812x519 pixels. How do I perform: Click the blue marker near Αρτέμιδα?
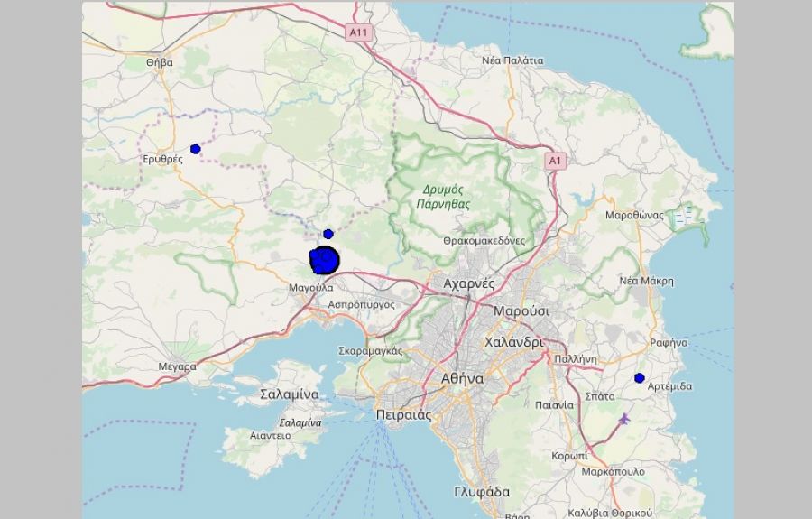[x=640, y=378]
